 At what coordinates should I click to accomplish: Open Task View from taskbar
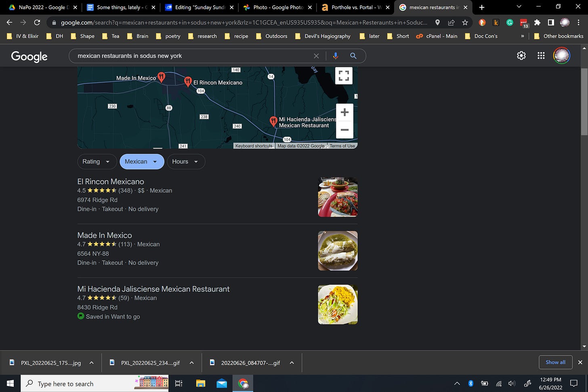pos(179,384)
